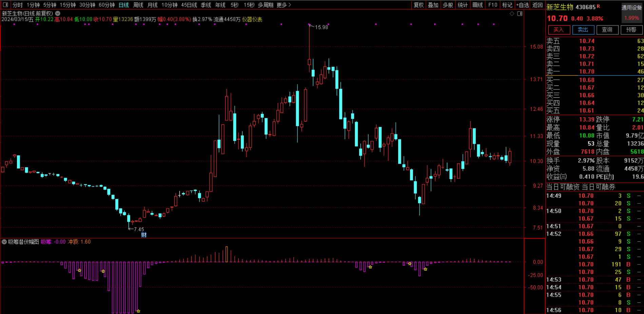Click the 卖一 price 10.70

587,72
